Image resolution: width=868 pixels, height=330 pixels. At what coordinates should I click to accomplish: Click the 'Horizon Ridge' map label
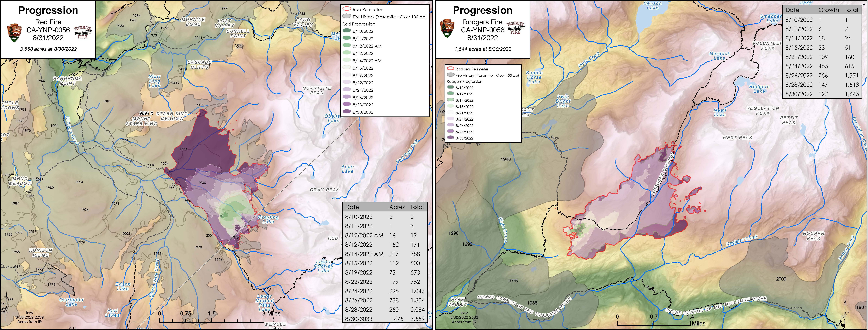click(x=41, y=253)
